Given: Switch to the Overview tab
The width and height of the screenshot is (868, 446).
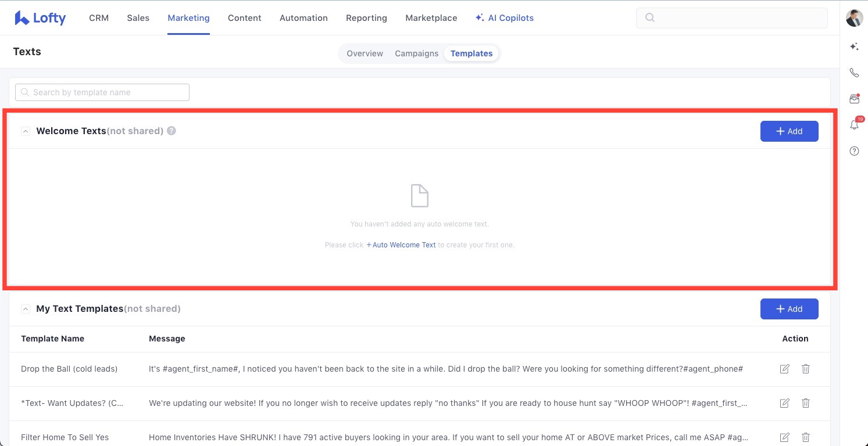Looking at the screenshot, I should [365, 53].
